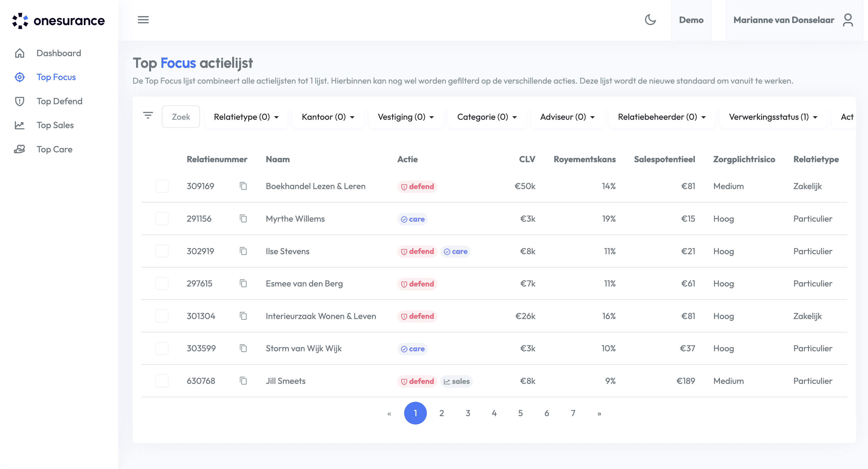Expand the Verwerkingsstatus dropdown

coord(773,117)
